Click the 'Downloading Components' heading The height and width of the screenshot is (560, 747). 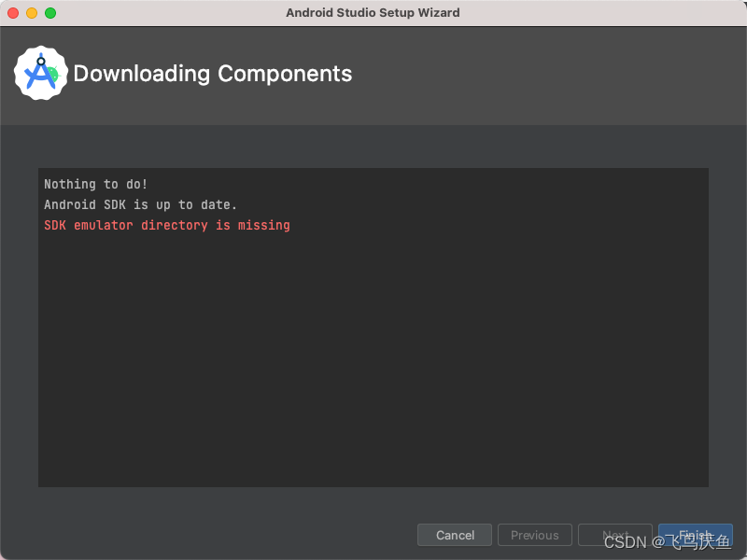point(213,74)
